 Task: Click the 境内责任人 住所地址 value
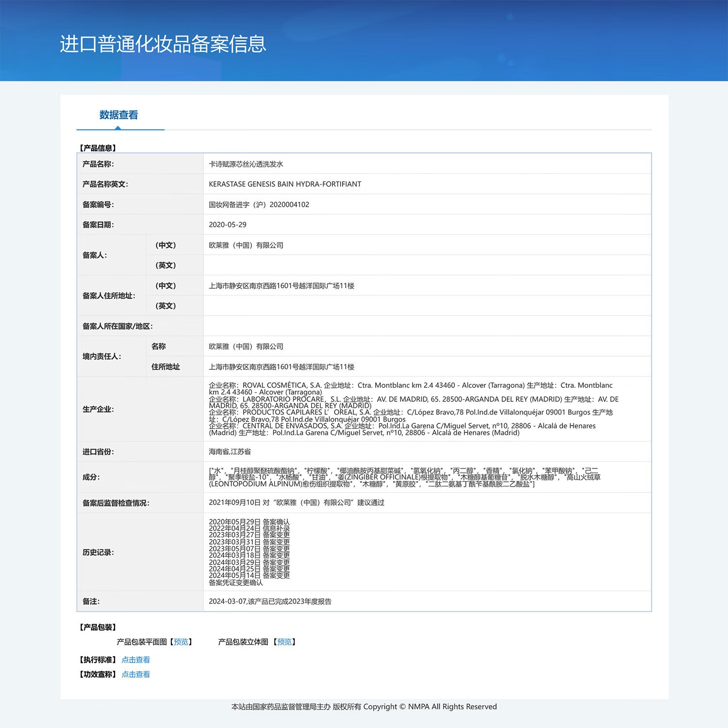[281, 367]
